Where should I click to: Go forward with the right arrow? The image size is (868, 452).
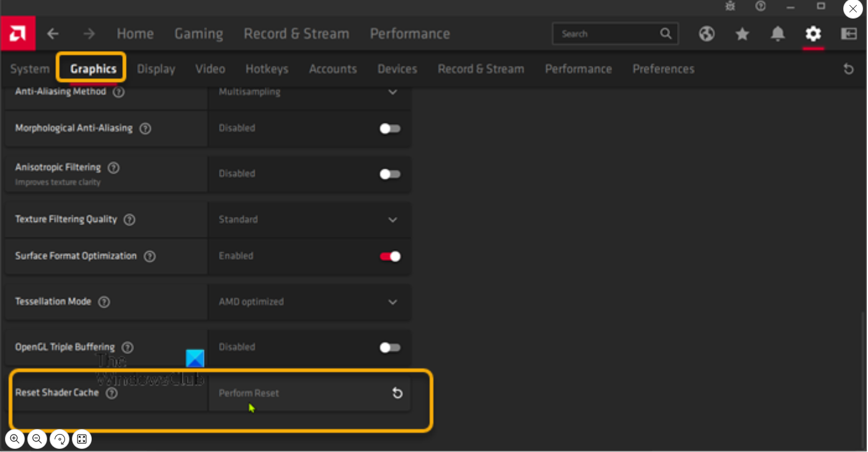coord(89,33)
